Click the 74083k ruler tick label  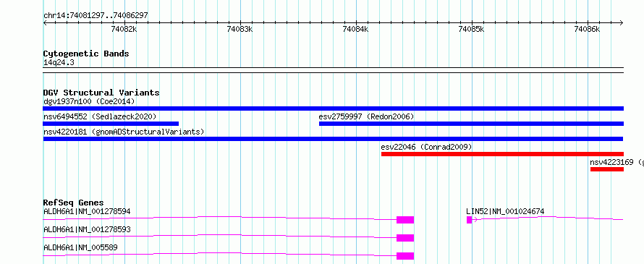click(x=240, y=29)
